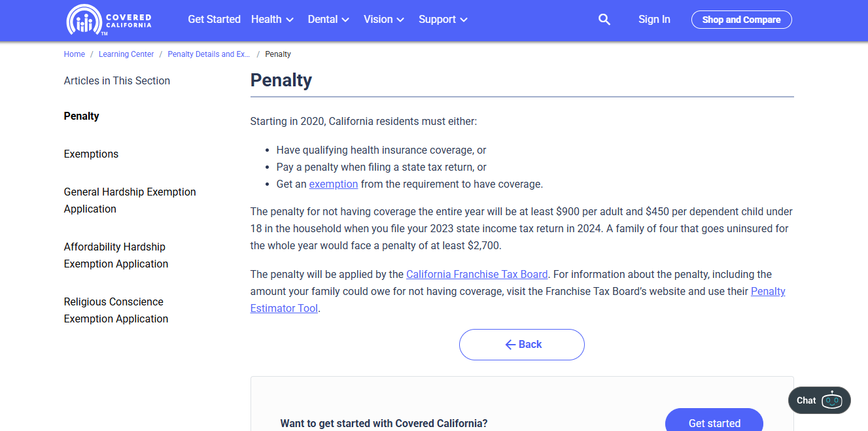Expand the Health dropdown menu
Image resolution: width=868 pixels, height=431 pixels.
click(272, 20)
